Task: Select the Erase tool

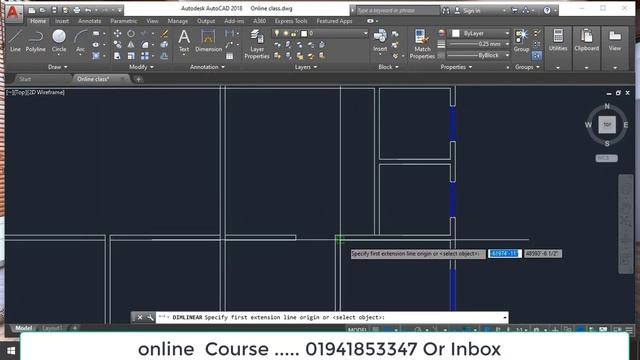Action: tap(164, 33)
